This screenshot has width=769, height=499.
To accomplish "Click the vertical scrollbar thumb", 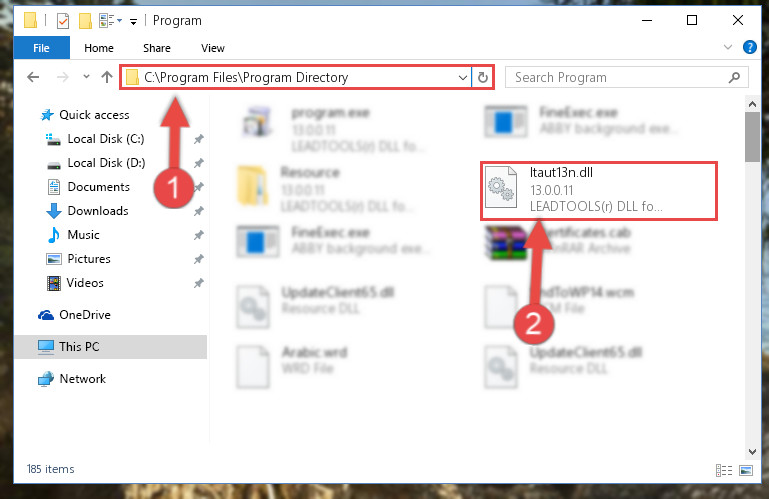I will pos(752,137).
